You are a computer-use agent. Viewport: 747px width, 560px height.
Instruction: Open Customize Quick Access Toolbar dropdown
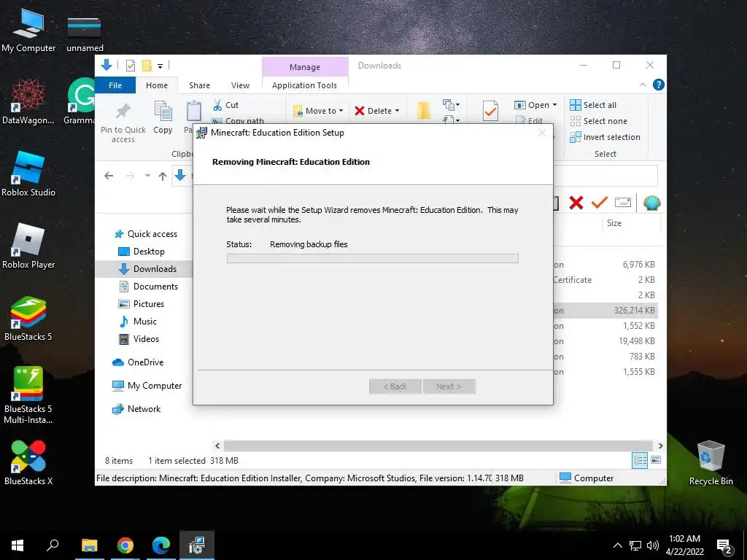coord(160,66)
